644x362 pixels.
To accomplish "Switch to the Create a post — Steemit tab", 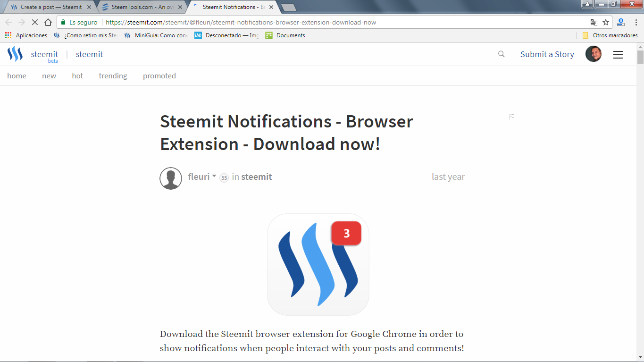I will (x=51, y=7).
